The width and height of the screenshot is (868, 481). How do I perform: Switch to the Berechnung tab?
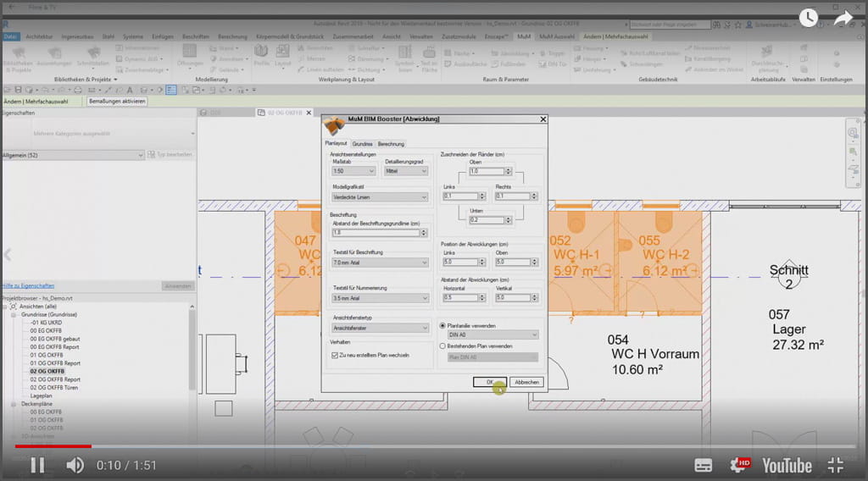click(391, 144)
